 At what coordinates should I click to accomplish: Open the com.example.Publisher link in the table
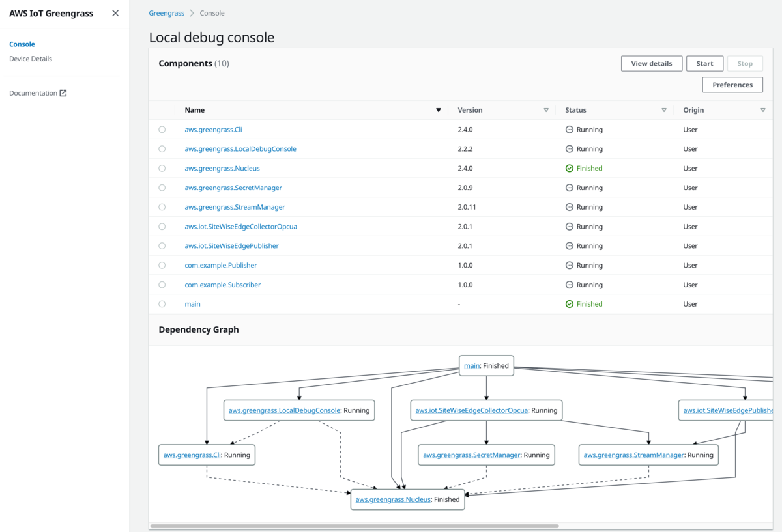click(x=221, y=265)
